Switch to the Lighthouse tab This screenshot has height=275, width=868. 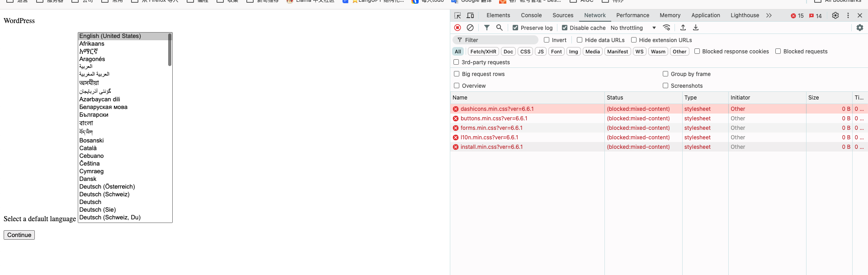[745, 15]
